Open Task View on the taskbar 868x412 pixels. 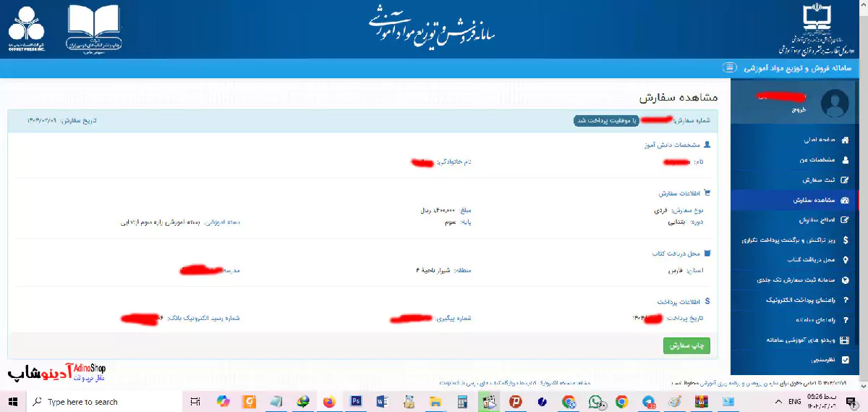(x=195, y=402)
